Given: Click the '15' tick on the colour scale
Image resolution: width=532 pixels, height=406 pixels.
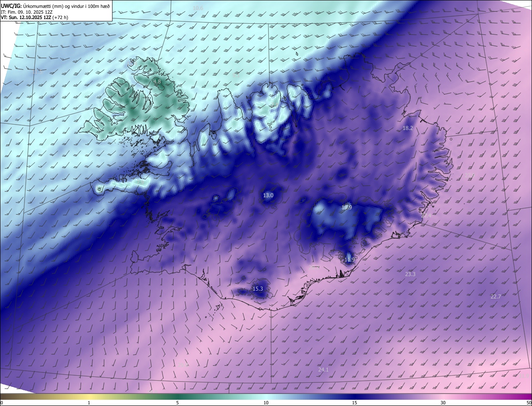Looking at the screenshot, I should pos(355,403).
